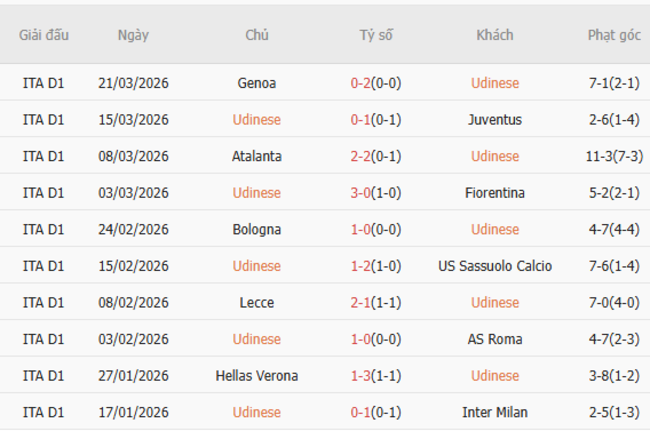The height and width of the screenshot is (431, 650).
Task: Click the date 21/03/2026
Action: coord(133,83)
